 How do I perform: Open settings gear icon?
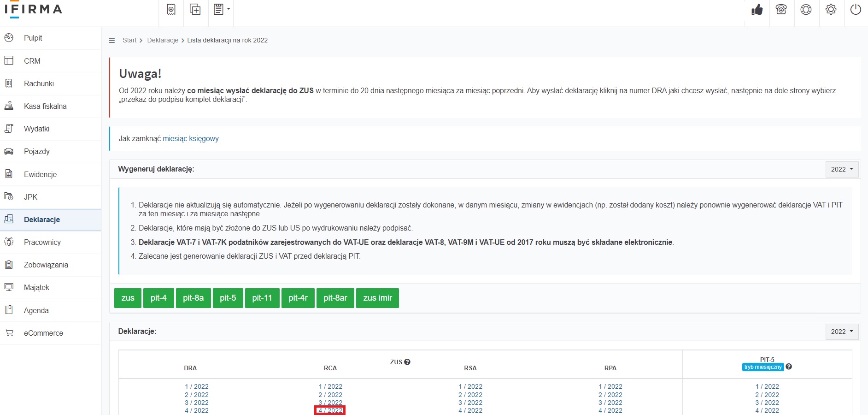point(831,9)
